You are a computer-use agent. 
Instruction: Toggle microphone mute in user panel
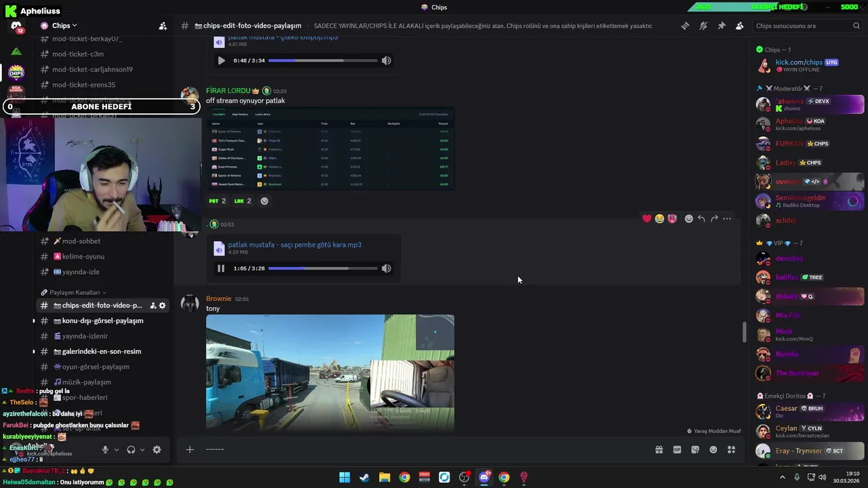coord(105,449)
